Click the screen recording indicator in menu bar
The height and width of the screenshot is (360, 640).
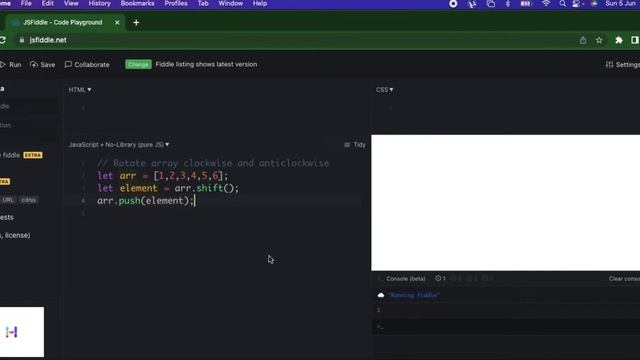(x=453, y=4)
